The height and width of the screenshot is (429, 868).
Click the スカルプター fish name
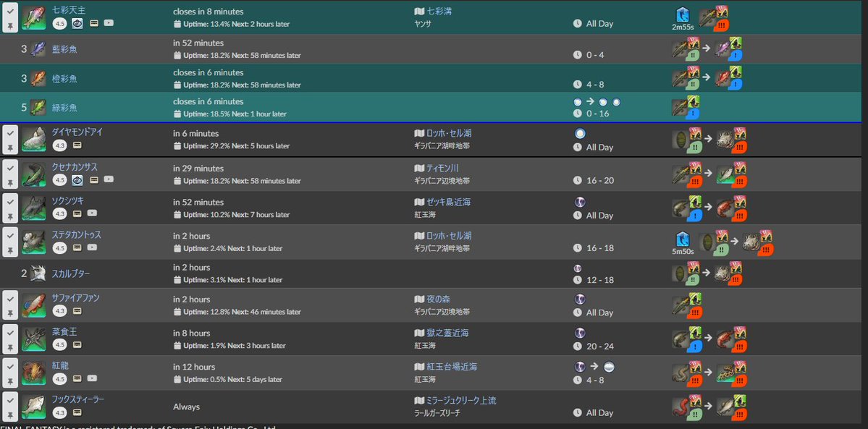pos(71,274)
